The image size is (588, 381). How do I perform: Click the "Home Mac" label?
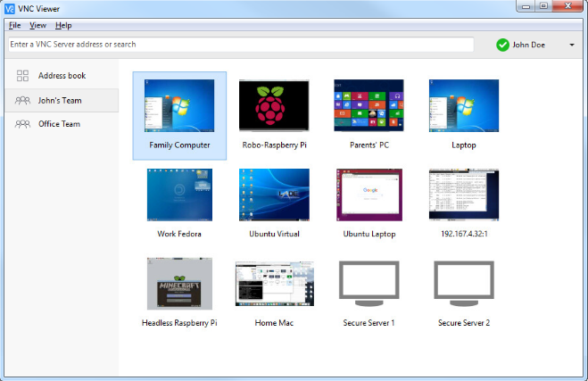coord(274,322)
